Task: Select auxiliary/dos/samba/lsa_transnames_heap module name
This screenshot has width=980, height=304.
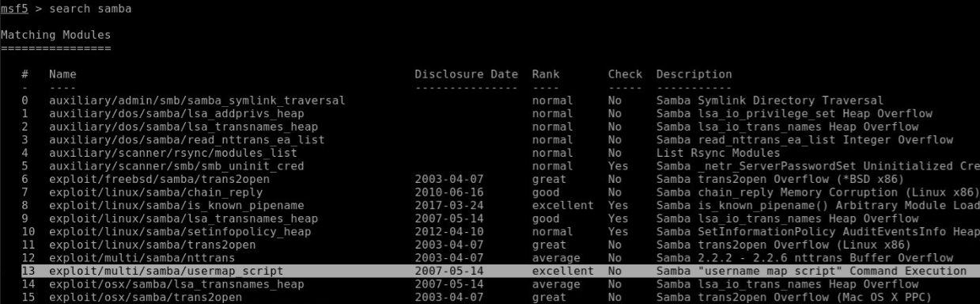Action: tap(183, 127)
